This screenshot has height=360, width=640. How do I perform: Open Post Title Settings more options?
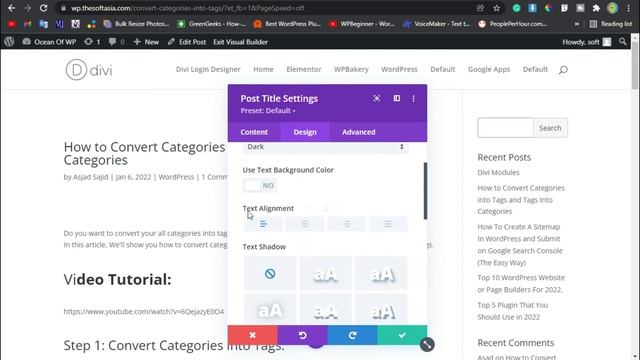(413, 98)
